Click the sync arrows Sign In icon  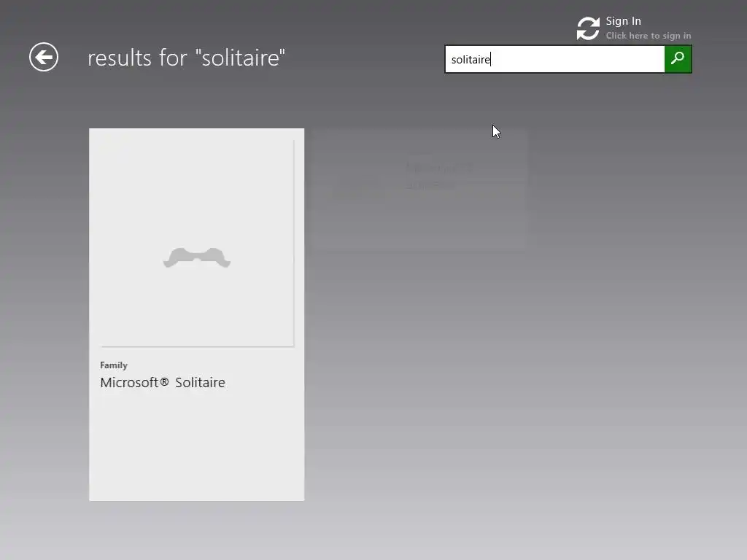pos(588,28)
